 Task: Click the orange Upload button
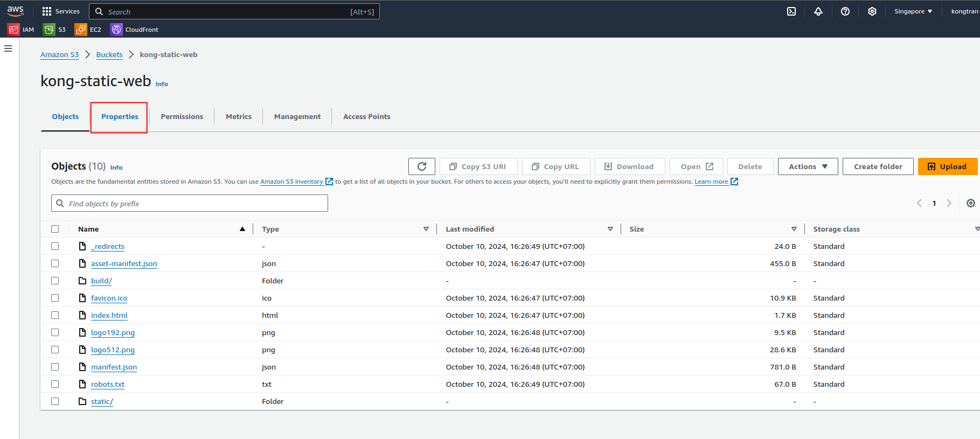click(947, 166)
